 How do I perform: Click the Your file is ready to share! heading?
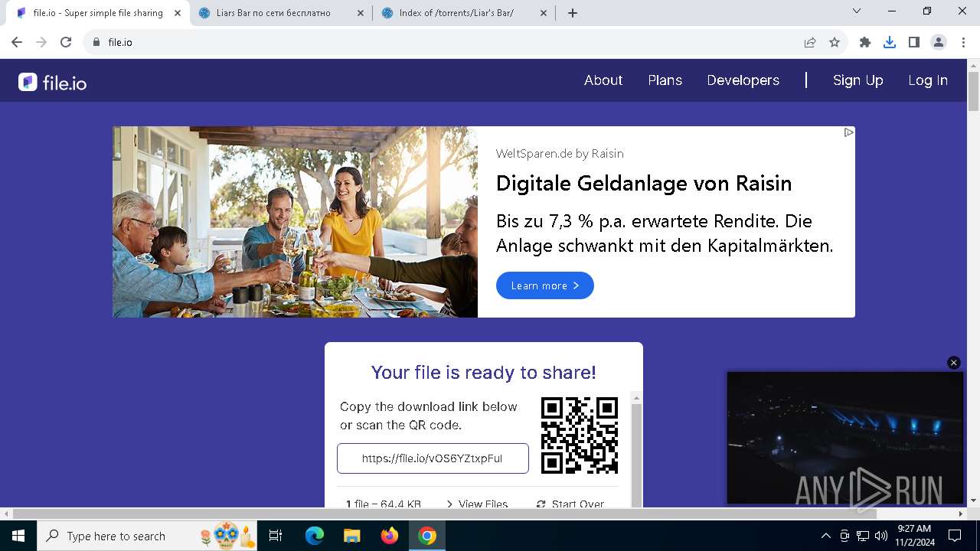(484, 373)
